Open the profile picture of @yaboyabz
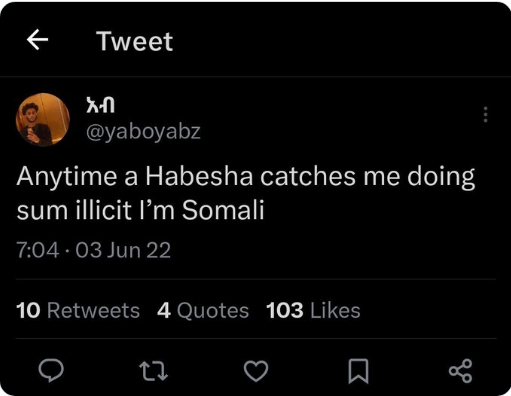The width and height of the screenshot is (511, 396). pyautogui.click(x=43, y=120)
